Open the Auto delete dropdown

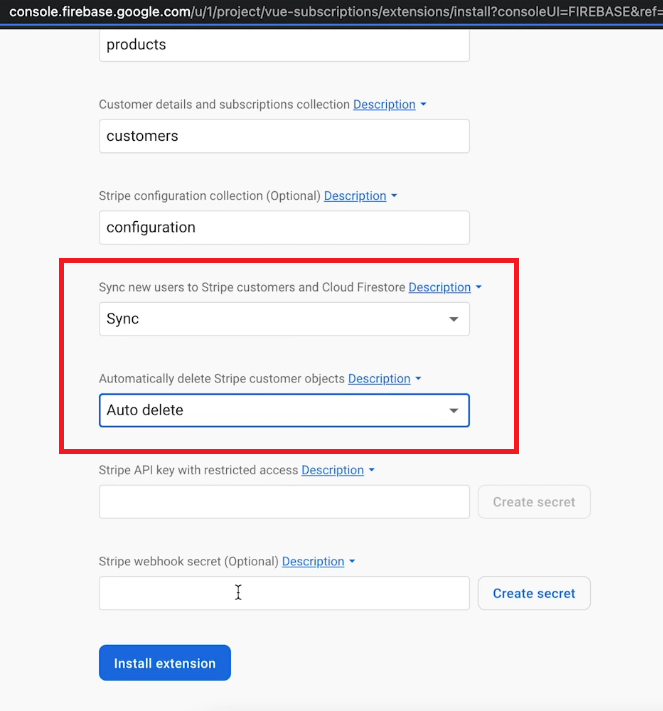click(x=284, y=410)
